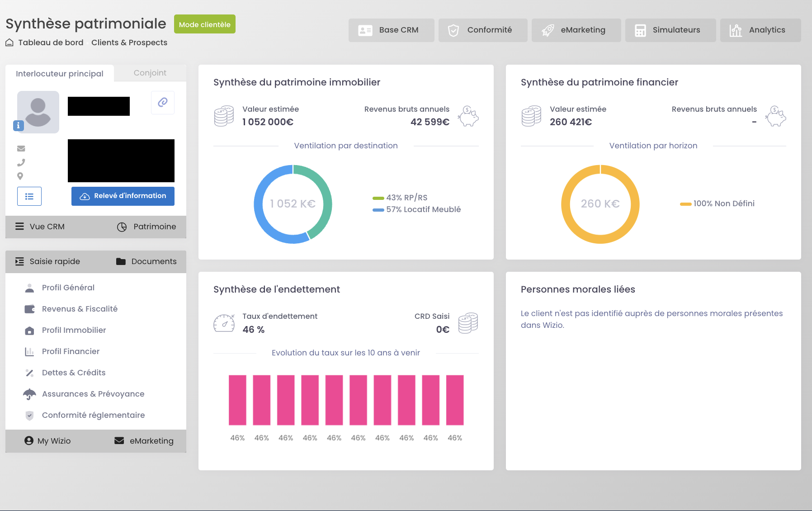Click the blue info badge on avatar
The height and width of the screenshot is (511, 812).
(x=18, y=126)
